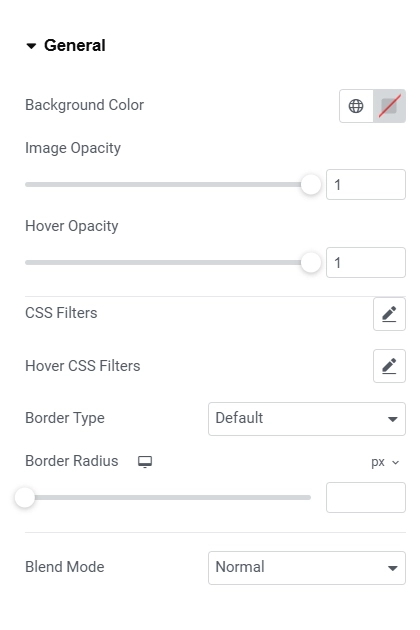
Task: Click the Hover Opacity slider handle
Action: tap(311, 262)
